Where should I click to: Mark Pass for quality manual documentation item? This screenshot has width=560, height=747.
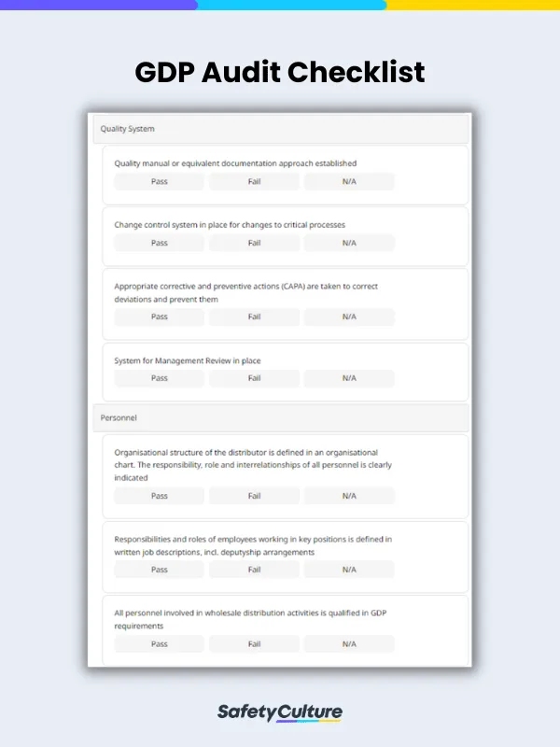pyautogui.click(x=158, y=181)
